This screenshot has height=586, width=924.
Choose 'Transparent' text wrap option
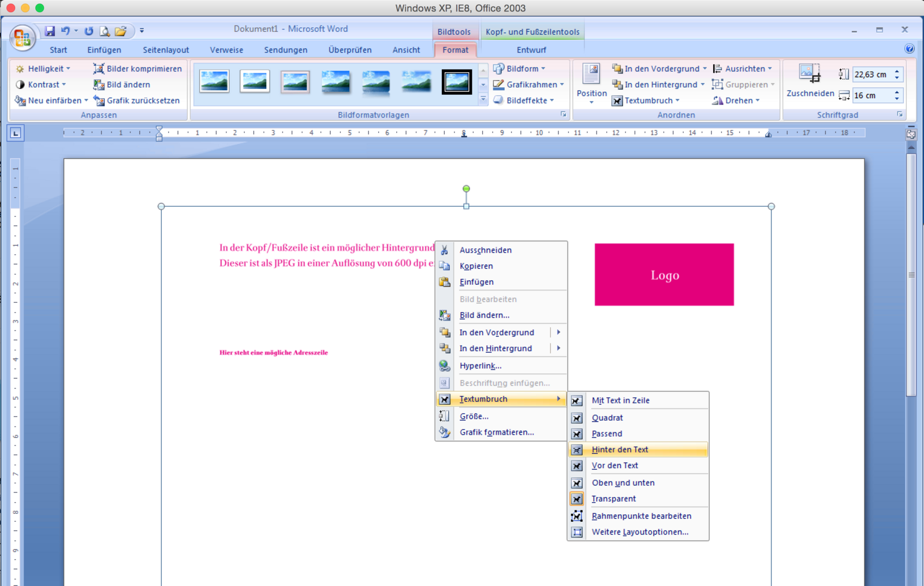coord(613,499)
